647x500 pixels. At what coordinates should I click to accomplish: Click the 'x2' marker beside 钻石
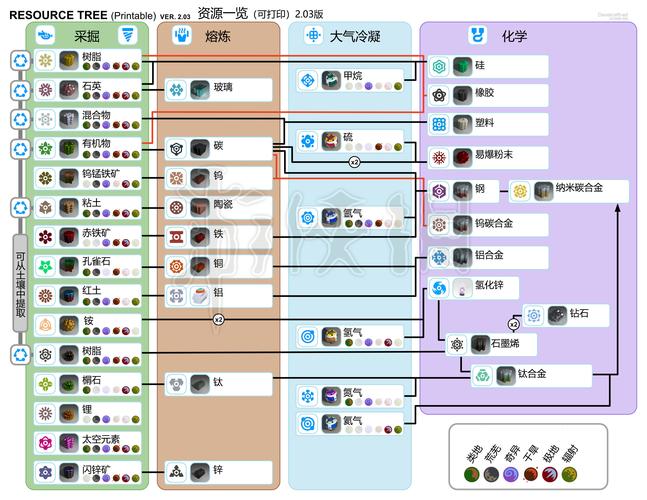tap(513, 325)
